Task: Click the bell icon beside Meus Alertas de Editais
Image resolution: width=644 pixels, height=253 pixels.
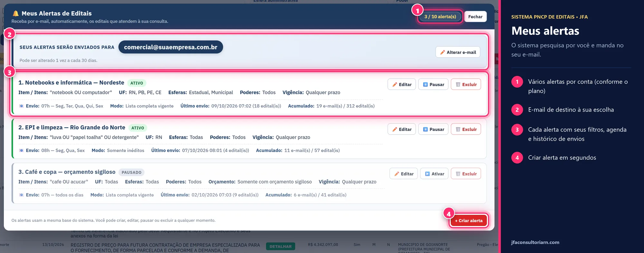Action: coord(15,14)
